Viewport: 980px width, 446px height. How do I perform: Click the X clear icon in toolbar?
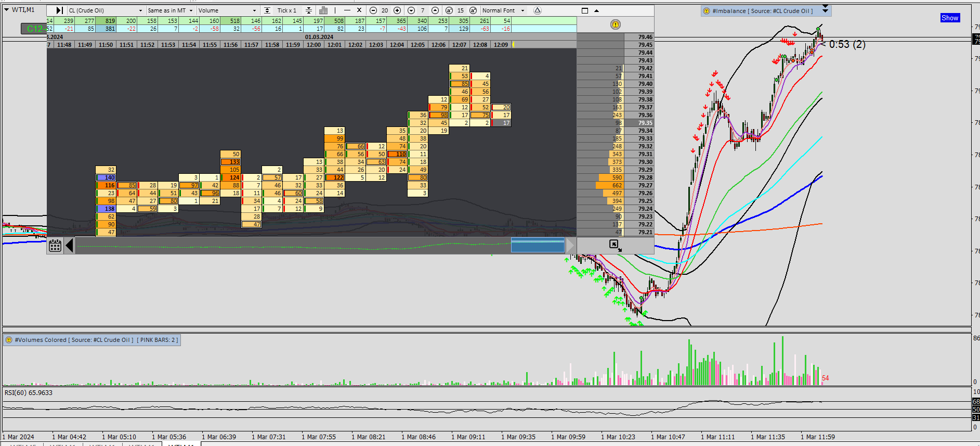(359, 10)
